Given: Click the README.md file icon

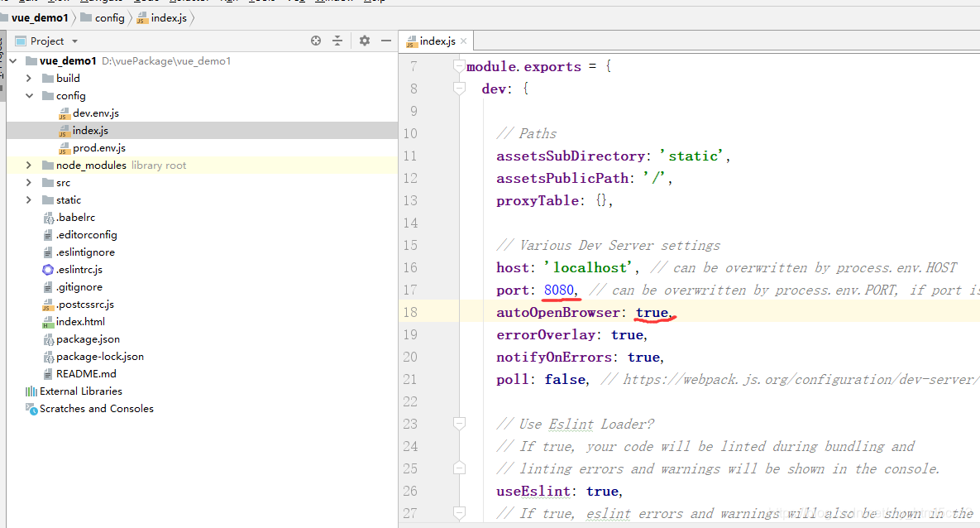Looking at the screenshot, I should click(x=48, y=374).
